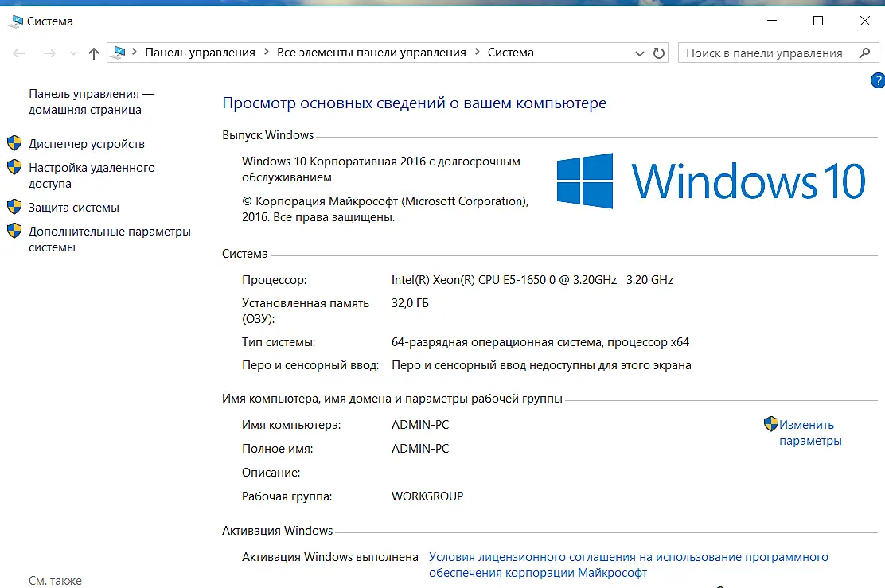Open Дополнительные параметры системы link
Image resolution: width=885 pixels, height=588 pixels.
pos(110,239)
